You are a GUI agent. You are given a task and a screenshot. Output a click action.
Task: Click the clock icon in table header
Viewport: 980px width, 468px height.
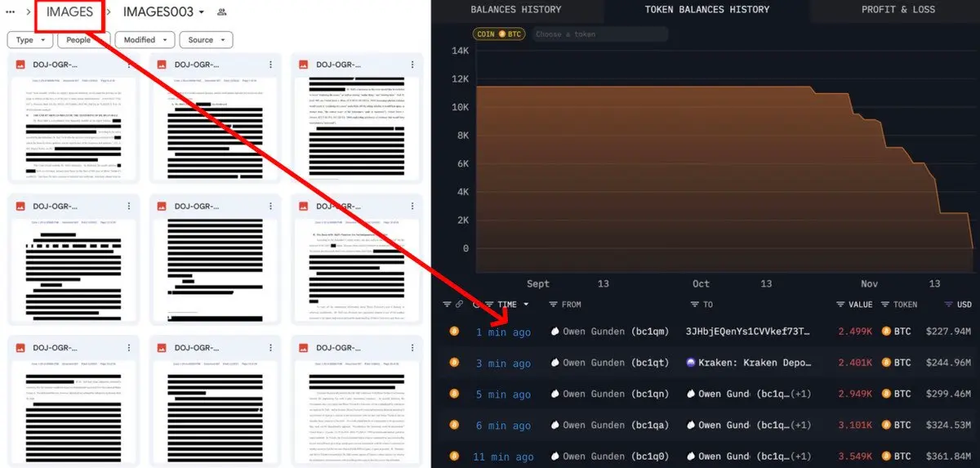pos(476,305)
